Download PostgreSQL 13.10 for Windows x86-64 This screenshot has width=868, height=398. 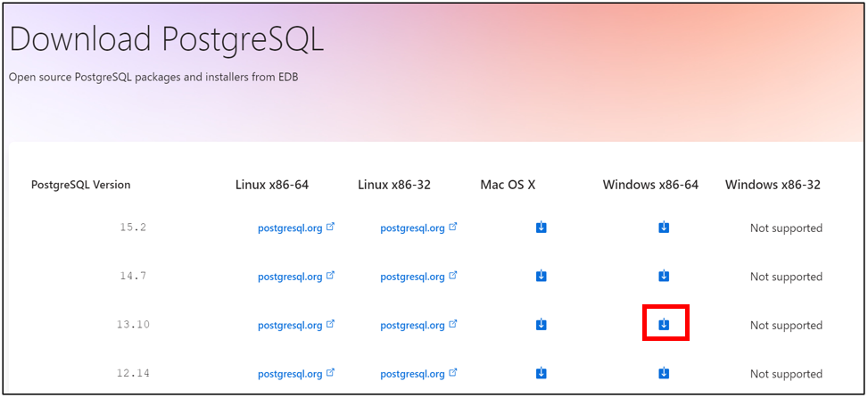coord(664,324)
